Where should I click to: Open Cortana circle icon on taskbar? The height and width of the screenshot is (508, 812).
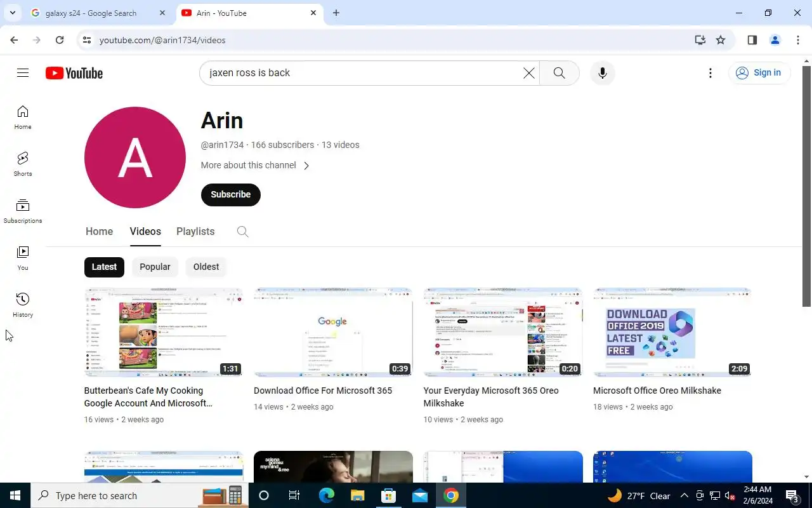point(264,495)
